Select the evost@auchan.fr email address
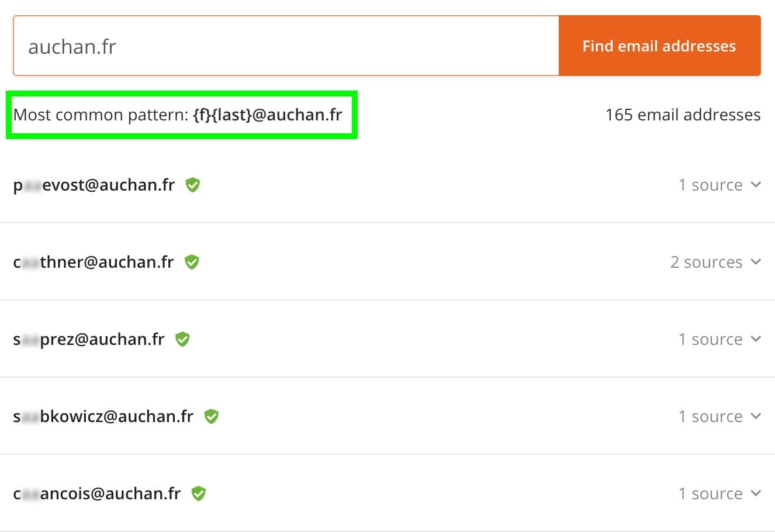The image size is (775, 532). click(94, 185)
